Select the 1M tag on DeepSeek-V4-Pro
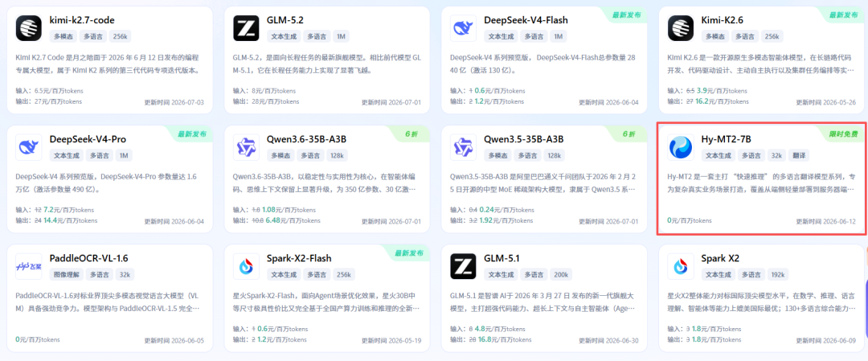This screenshot has height=361, width=868. [124, 156]
